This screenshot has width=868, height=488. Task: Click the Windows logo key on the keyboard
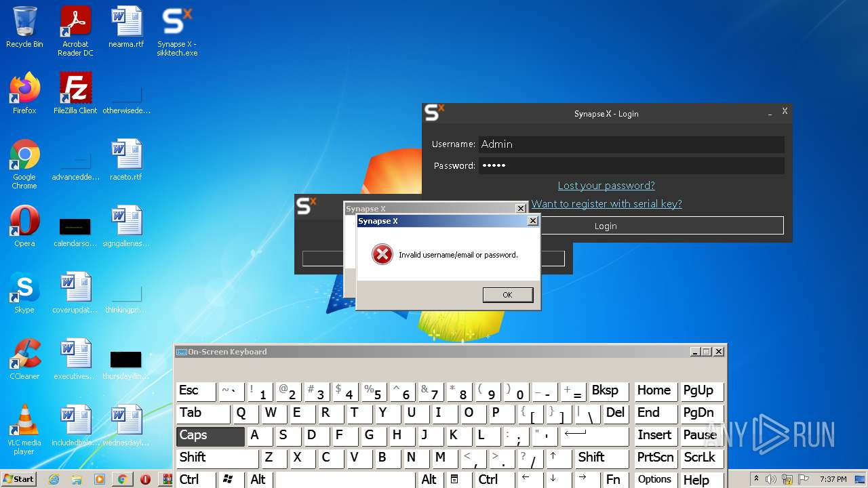231,480
